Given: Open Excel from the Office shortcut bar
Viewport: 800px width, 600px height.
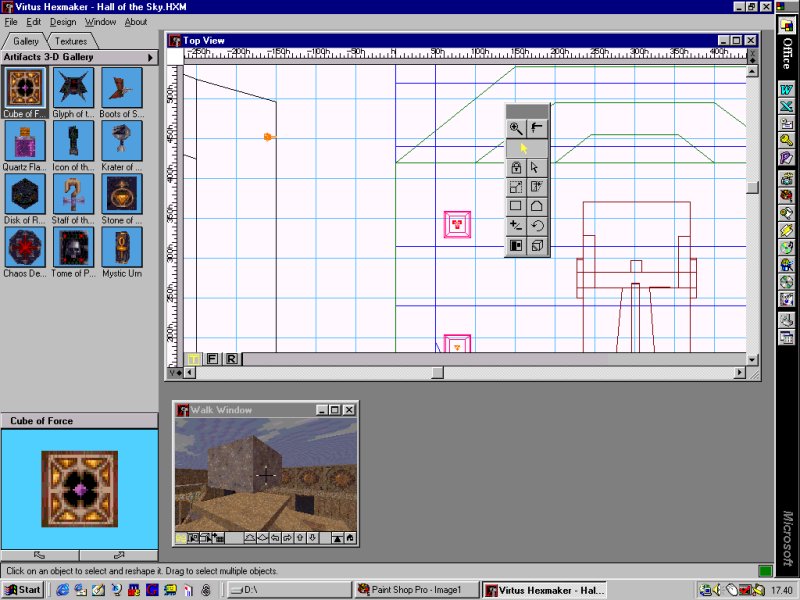Looking at the screenshot, I should (x=786, y=107).
